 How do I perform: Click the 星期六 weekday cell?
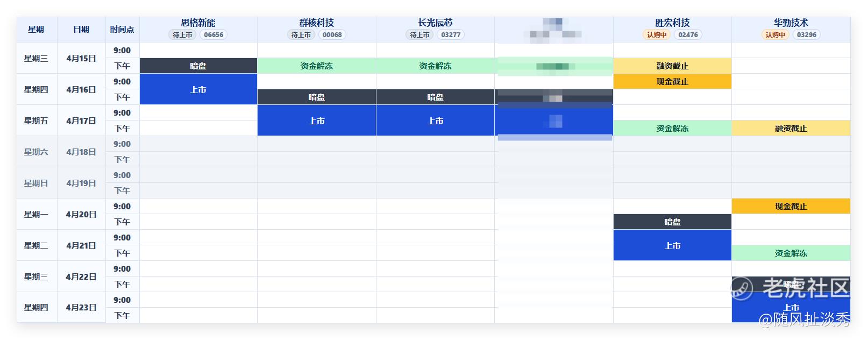click(37, 152)
